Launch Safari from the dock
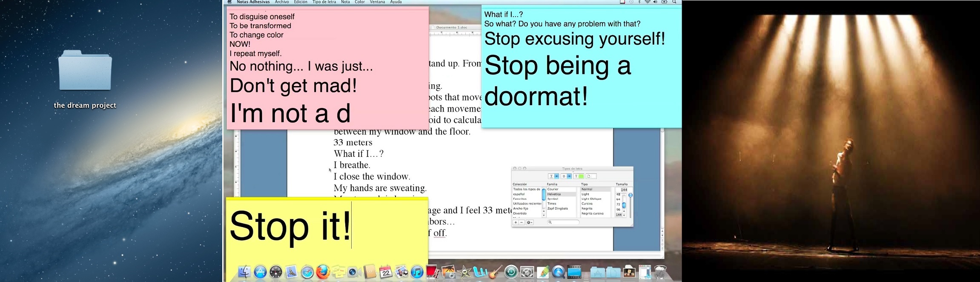980x282 pixels. [307, 272]
